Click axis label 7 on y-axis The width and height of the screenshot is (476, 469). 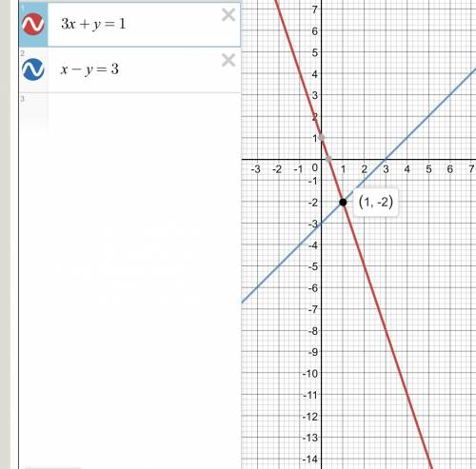(x=314, y=10)
